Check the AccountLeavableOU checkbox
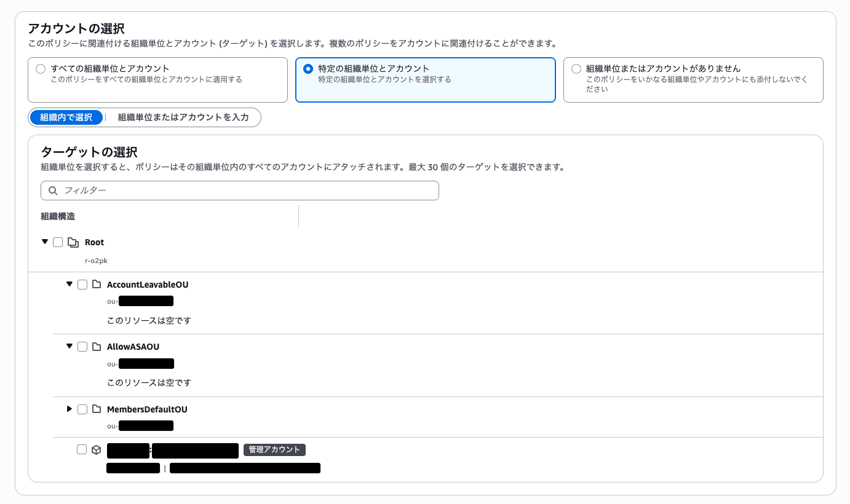Viewport: 850px width, 504px height. pyautogui.click(x=82, y=285)
